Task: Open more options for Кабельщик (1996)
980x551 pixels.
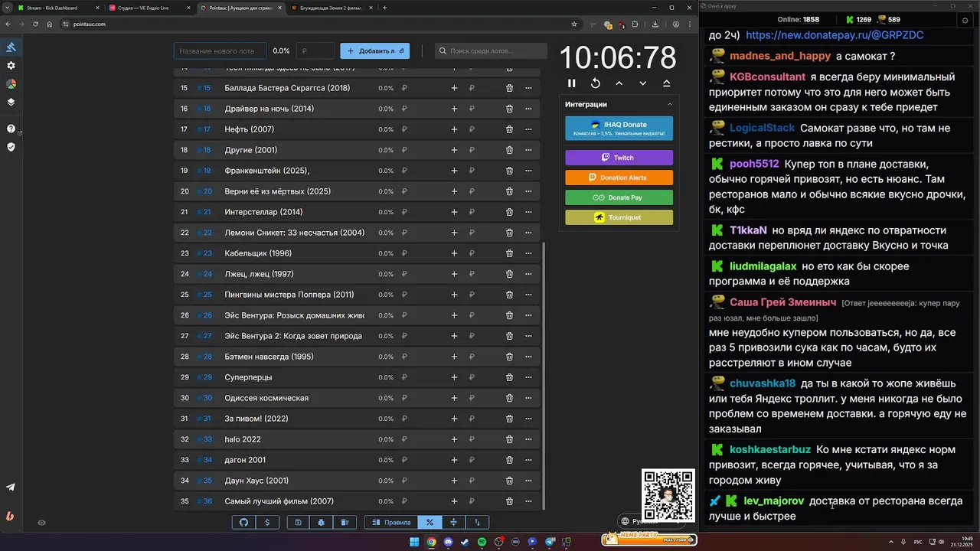Action: coord(528,253)
